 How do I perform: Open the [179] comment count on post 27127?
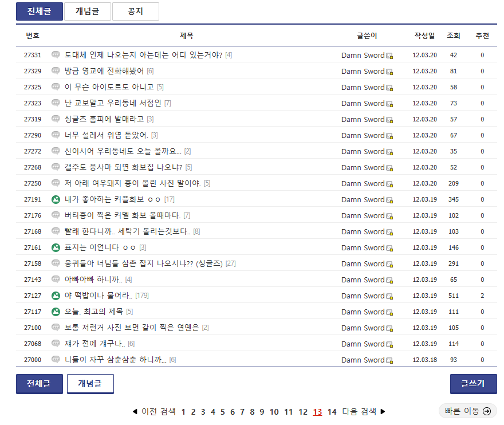click(141, 296)
